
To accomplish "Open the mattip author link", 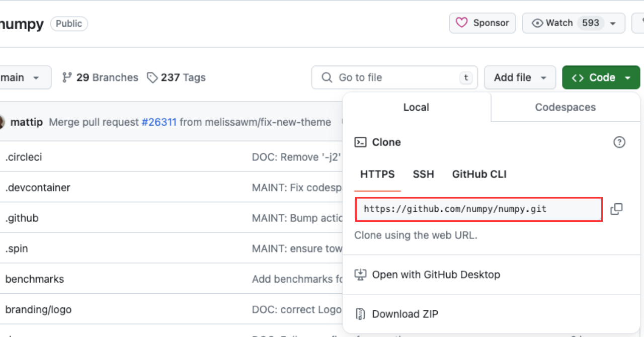I will coord(27,122).
